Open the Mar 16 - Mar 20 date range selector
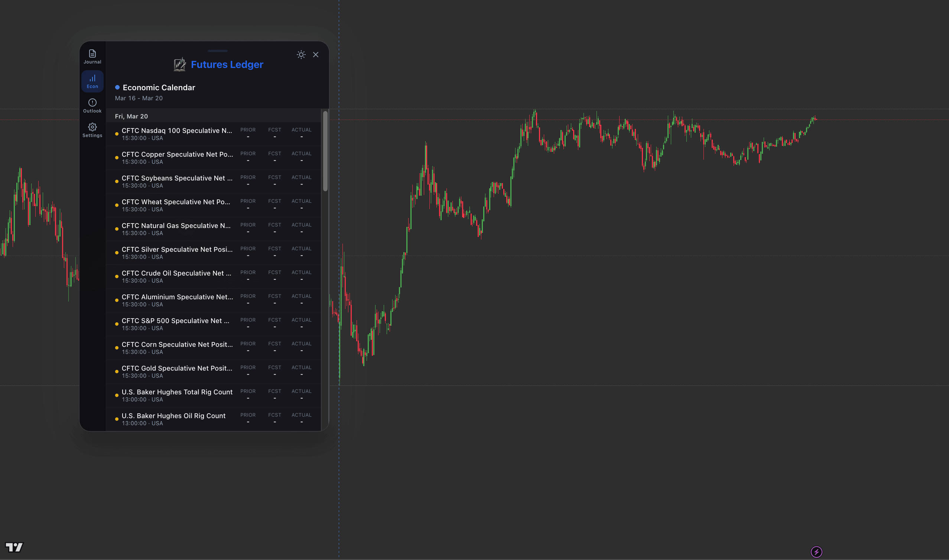 tap(139, 98)
